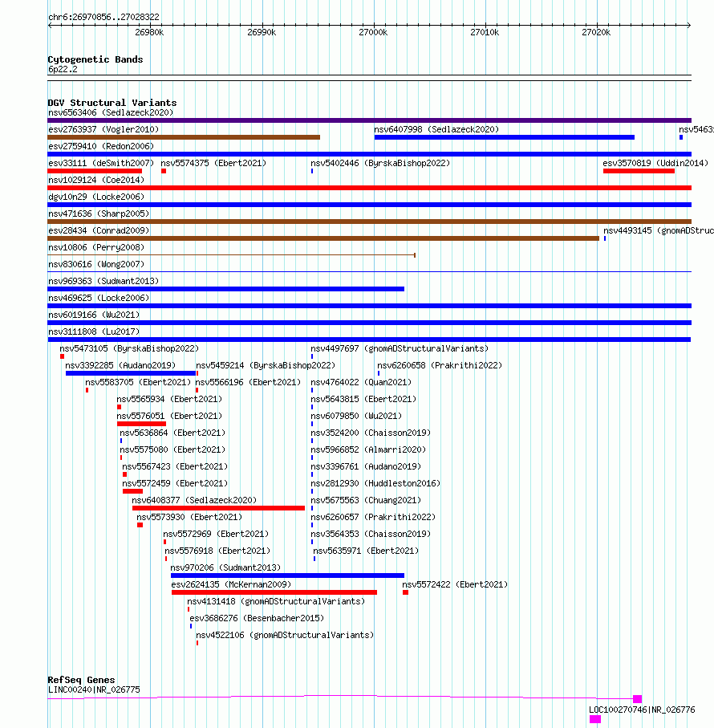
Task: Select the purple nsv6563406 variant bar
Action: pyautogui.click(x=369, y=120)
